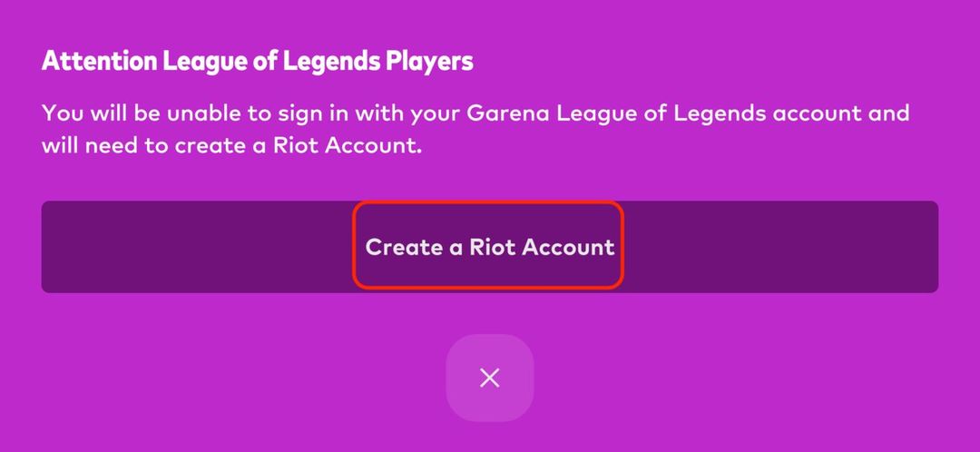Image resolution: width=980 pixels, height=452 pixels.
Task: Hit the X below the account button
Action: 489,378
